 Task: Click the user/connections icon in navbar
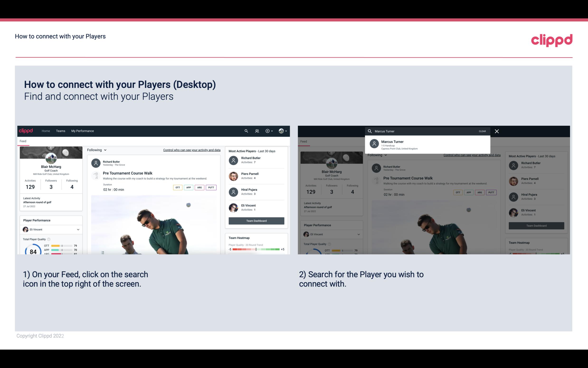click(256, 131)
